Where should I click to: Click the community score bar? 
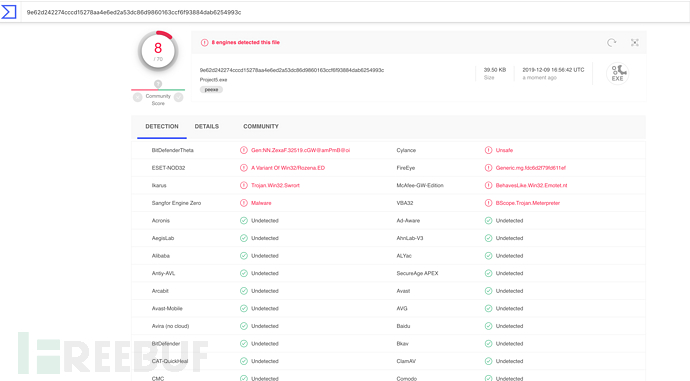click(158, 90)
